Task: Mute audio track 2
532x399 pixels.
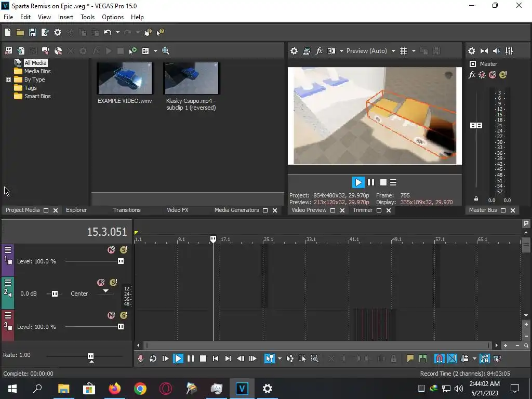Action: [x=101, y=283]
